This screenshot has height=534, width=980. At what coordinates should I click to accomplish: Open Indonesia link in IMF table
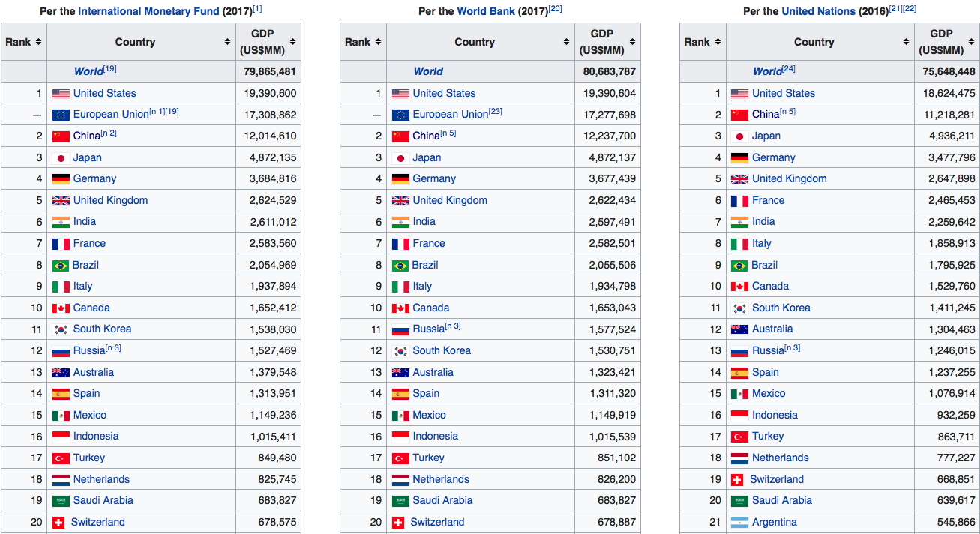96,436
